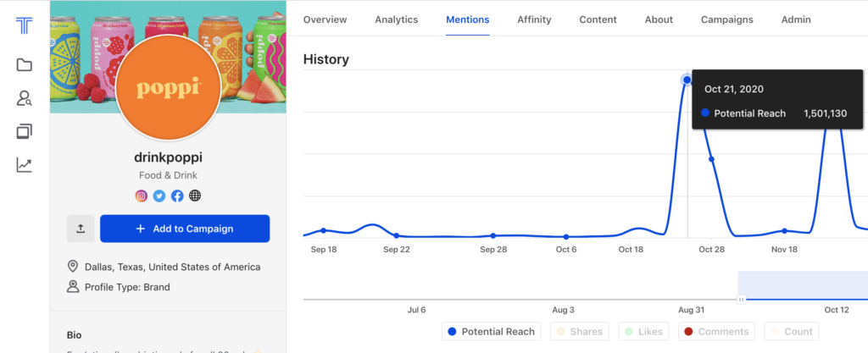Click the Oct 12 label on the range timeline
The width and height of the screenshot is (868, 353).
coord(837,310)
